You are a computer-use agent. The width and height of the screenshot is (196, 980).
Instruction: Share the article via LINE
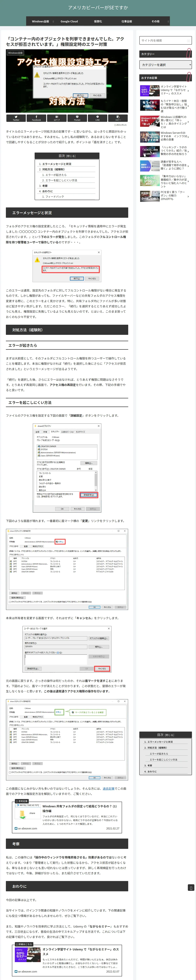[98, 118]
